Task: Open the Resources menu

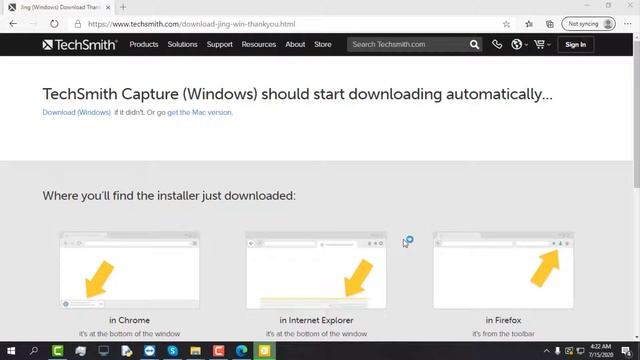Action: pyautogui.click(x=259, y=44)
